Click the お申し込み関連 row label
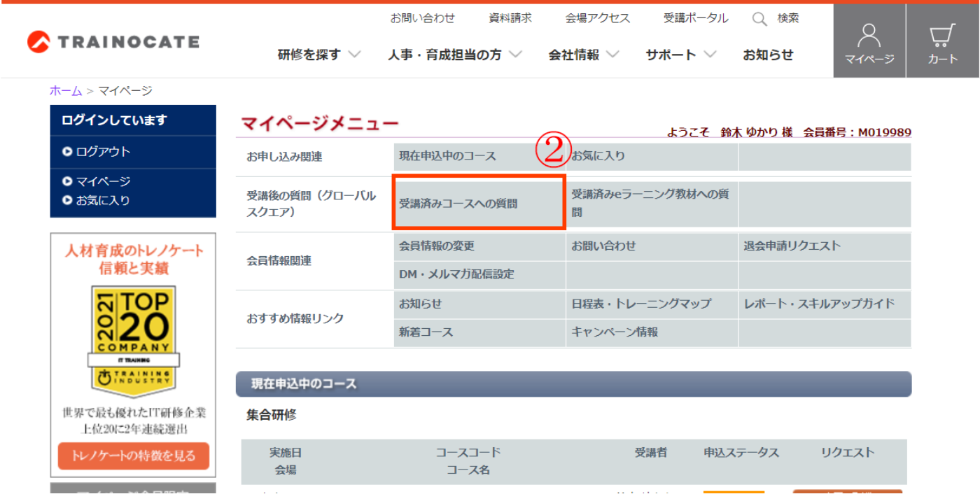The width and height of the screenshot is (980, 494). tap(284, 157)
